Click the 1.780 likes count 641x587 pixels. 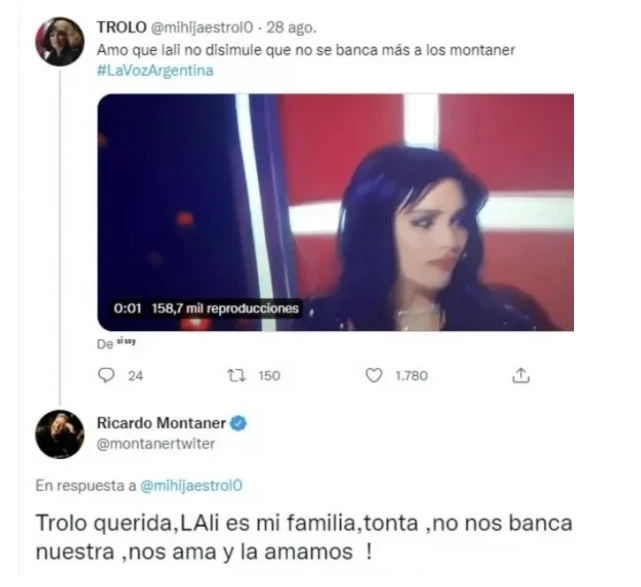pyautogui.click(x=411, y=376)
